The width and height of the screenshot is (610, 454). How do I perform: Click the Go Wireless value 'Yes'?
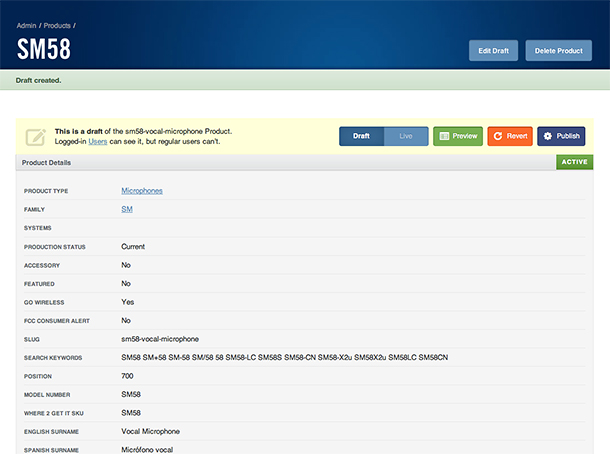coord(127,302)
